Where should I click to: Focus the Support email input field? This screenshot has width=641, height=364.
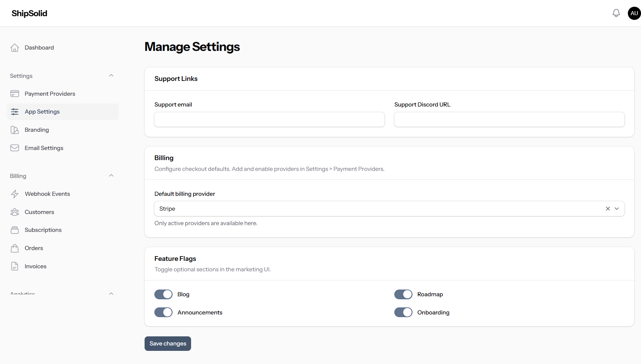click(269, 120)
